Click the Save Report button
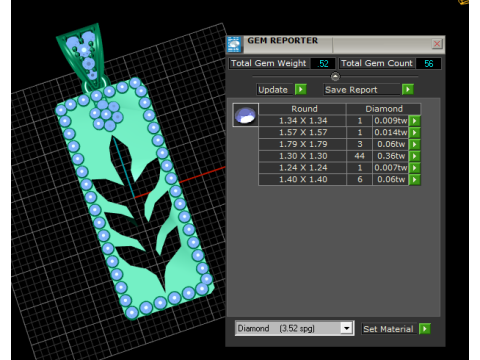The width and height of the screenshot is (480, 360). pyautogui.click(x=362, y=90)
